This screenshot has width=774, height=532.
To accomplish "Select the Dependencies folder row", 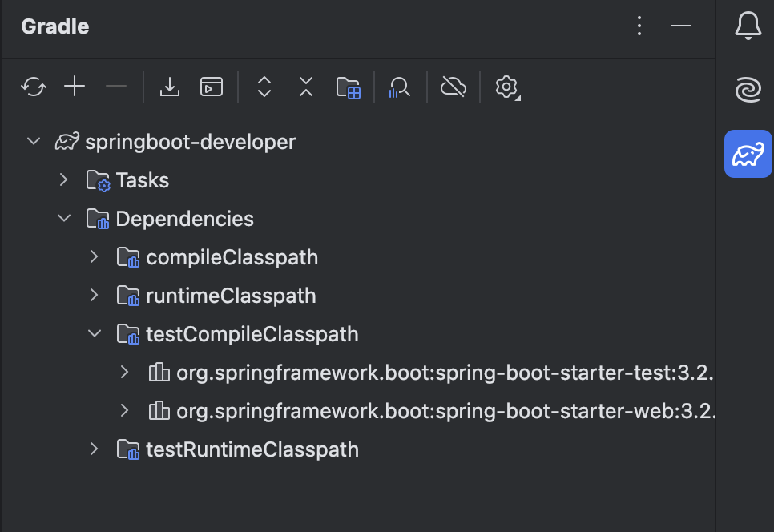I will point(358,219).
